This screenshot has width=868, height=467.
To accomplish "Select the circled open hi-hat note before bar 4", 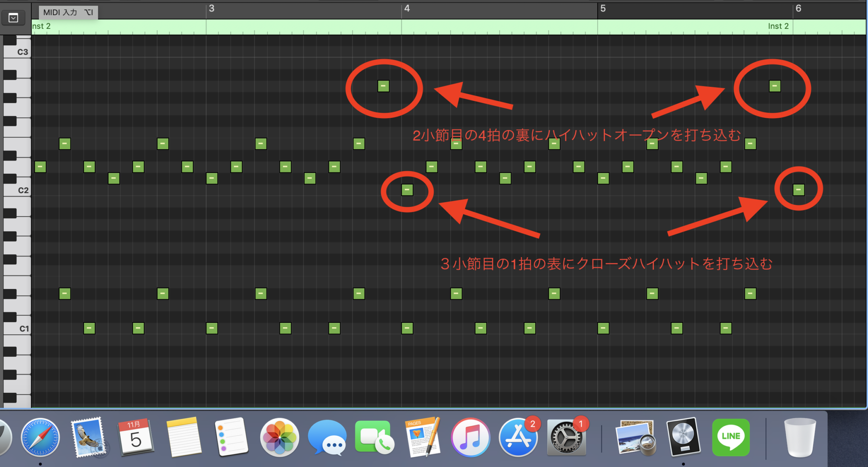I will [383, 86].
